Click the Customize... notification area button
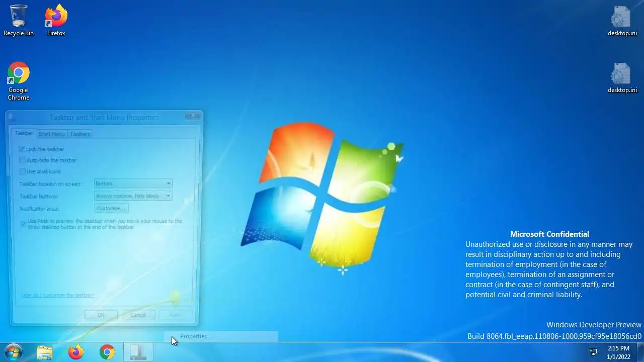This screenshot has width=644, height=362. coord(112,208)
